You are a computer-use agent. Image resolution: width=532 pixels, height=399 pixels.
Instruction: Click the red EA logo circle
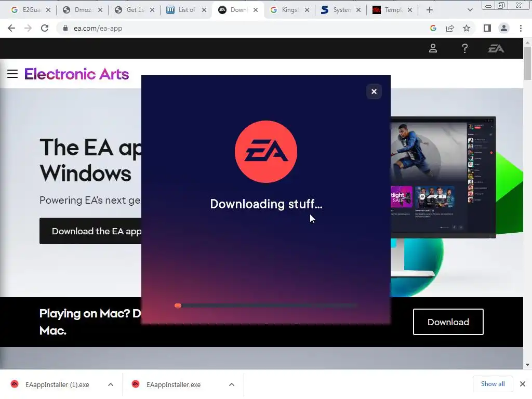[x=266, y=152]
